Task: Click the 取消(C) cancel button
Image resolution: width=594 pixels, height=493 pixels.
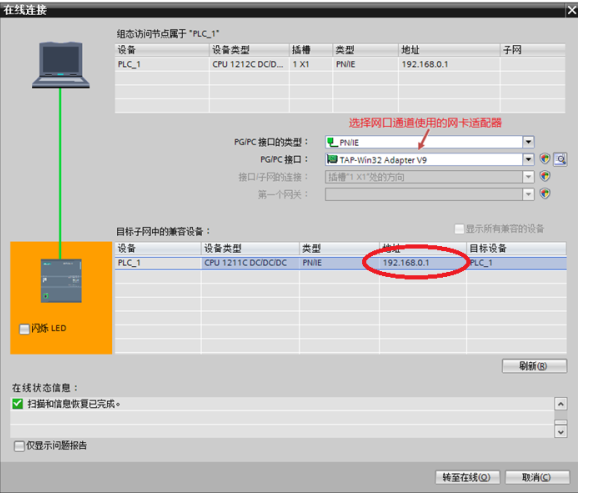Action: click(537, 477)
